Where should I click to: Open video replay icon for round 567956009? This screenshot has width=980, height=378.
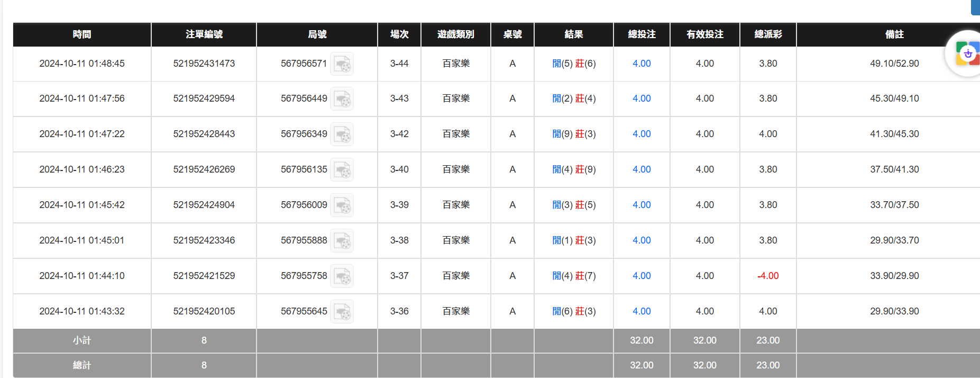(342, 205)
